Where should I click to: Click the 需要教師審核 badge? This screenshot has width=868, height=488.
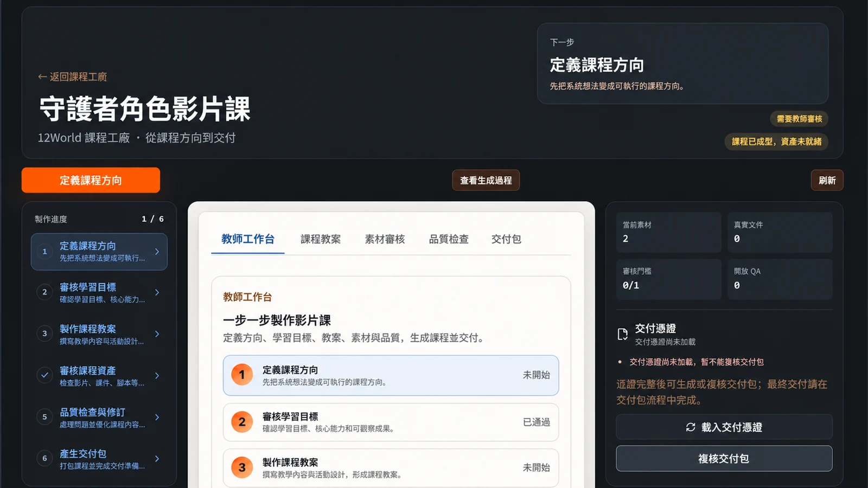[799, 119]
